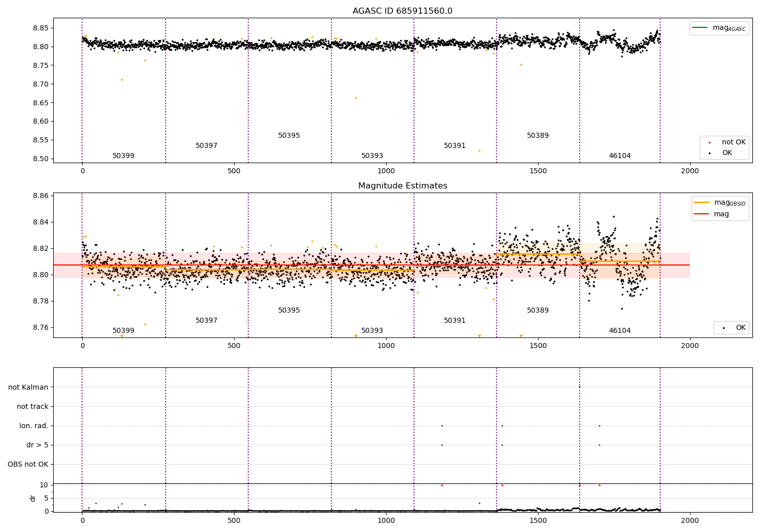Click the 'not Kalman' data point at obsid 46104 boundary

coord(580,387)
